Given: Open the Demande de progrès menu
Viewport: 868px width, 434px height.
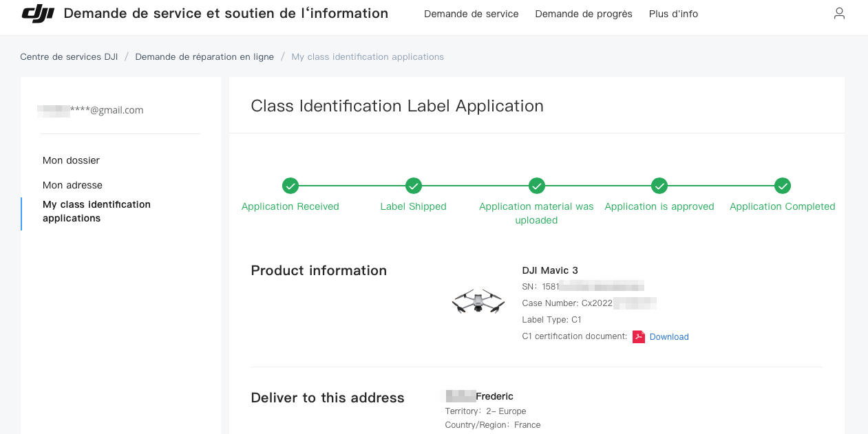Looking at the screenshot, I should pos(584,14).
